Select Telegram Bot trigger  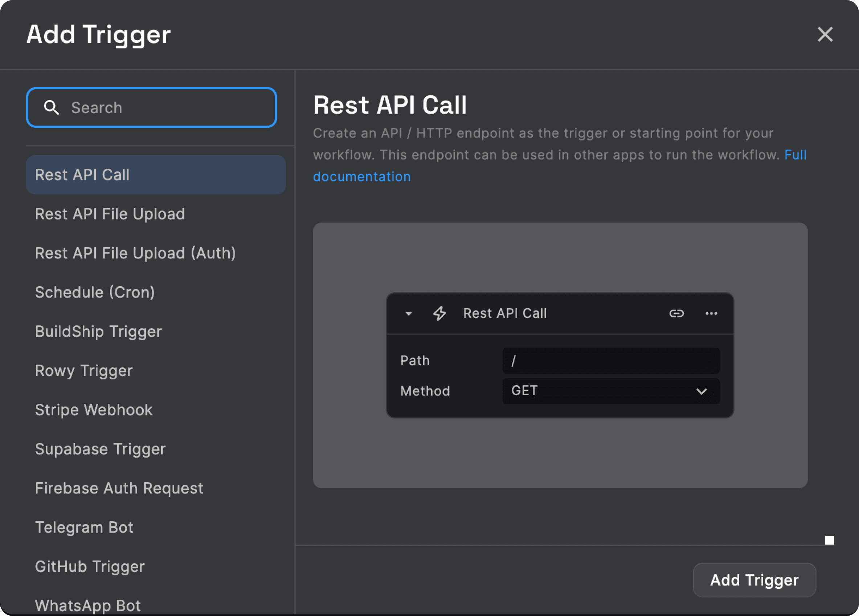pos(84,527)
